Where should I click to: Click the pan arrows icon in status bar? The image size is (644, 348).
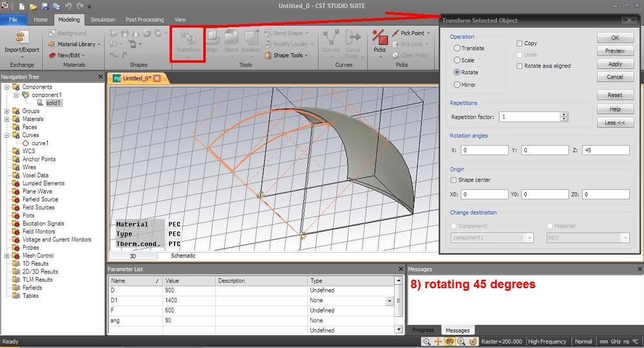coord(438,342)
